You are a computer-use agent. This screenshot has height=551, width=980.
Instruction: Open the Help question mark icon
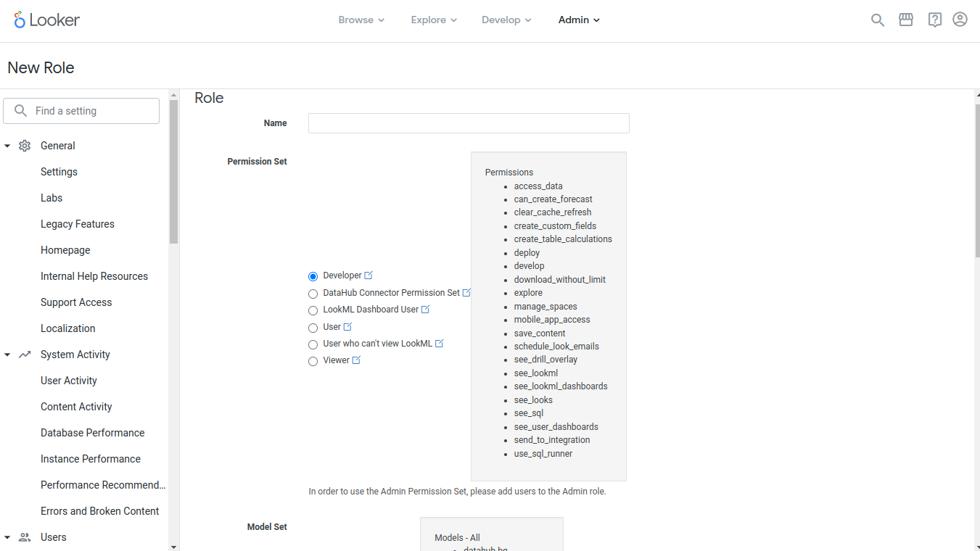coord(935,20)
